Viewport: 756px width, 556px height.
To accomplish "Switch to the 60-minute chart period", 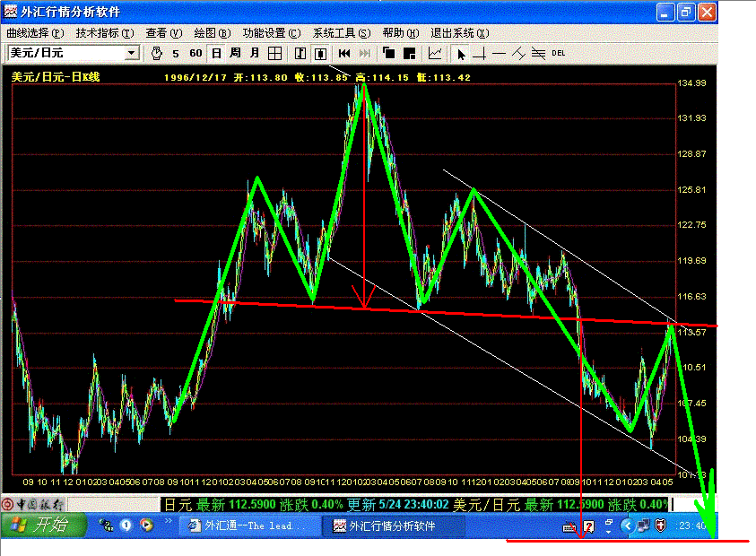I will point(196,54).
